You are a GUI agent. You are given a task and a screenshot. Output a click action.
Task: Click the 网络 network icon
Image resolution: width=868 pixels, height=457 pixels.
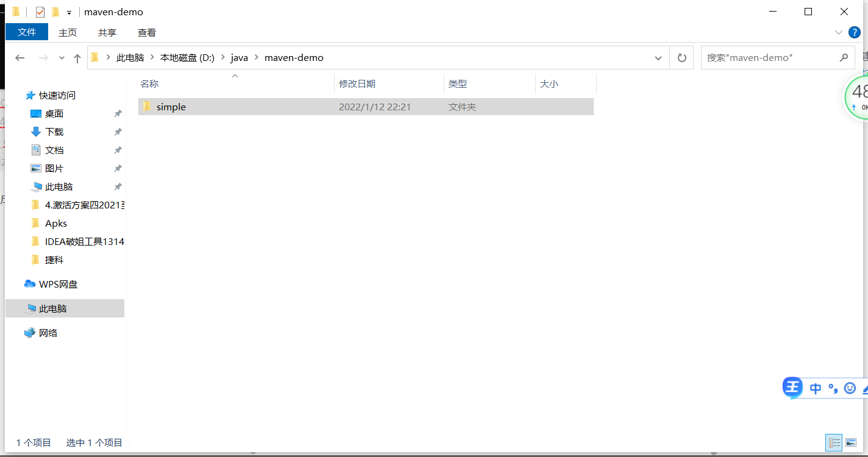pyautogui.click(x=30, y=333)
